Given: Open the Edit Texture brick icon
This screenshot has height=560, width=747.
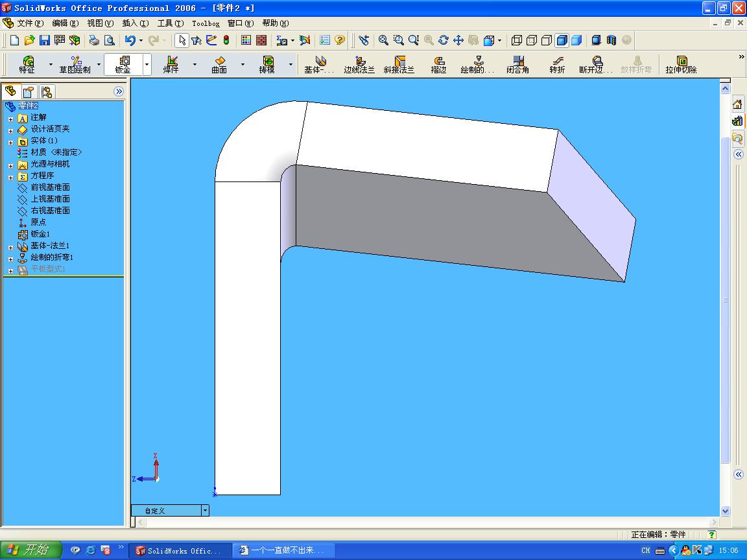Looking at the screenshot, I should coord(261,40).
